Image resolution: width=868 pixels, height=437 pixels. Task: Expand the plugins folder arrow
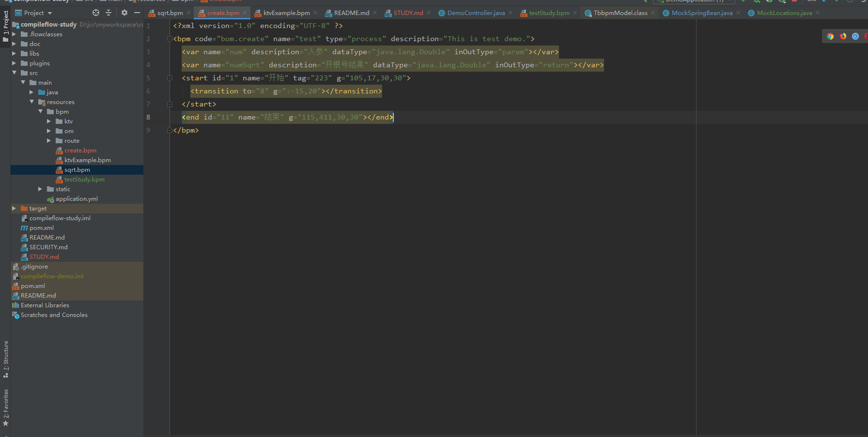14,63
